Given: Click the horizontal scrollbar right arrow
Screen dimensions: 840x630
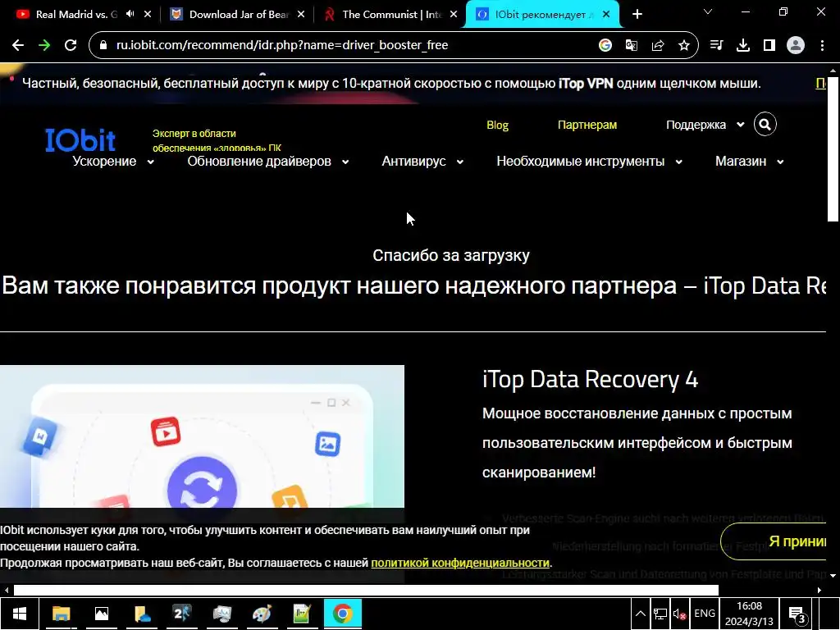Looking at the screenshot, I should 819,591.
